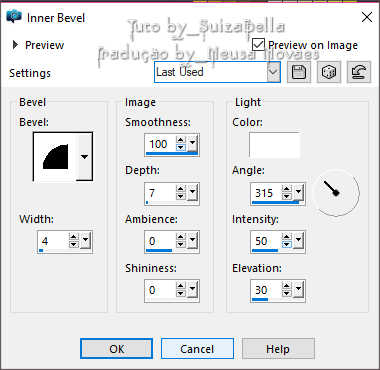
Task: Click the Shininess spinner arrows
Action: (x=181, y=290)
